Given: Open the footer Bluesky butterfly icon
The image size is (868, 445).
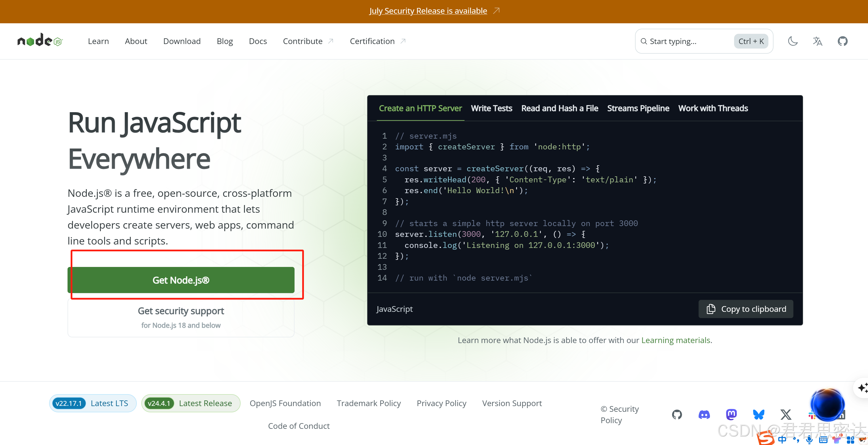Looking at the screenshot, I should [x=758, y=414].
